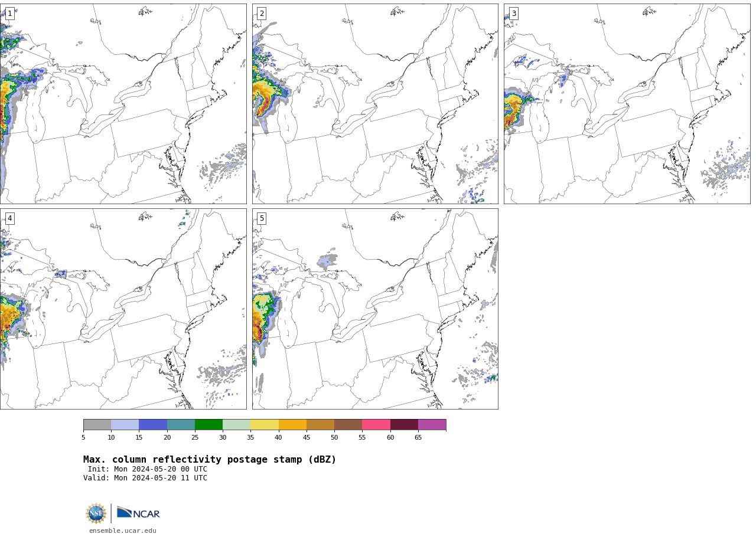This screenshot has width=756, height=537.
Task: Click the colorbar tick label 50
Action: click(334, 438)
